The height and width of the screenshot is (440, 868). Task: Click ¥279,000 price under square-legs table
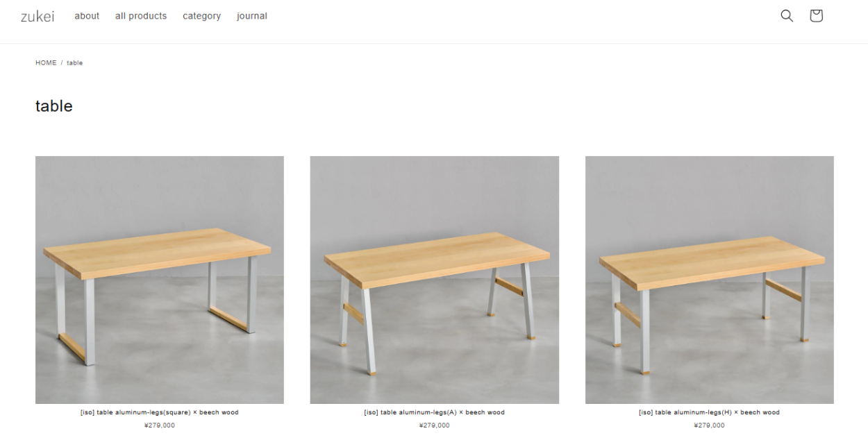160,425
